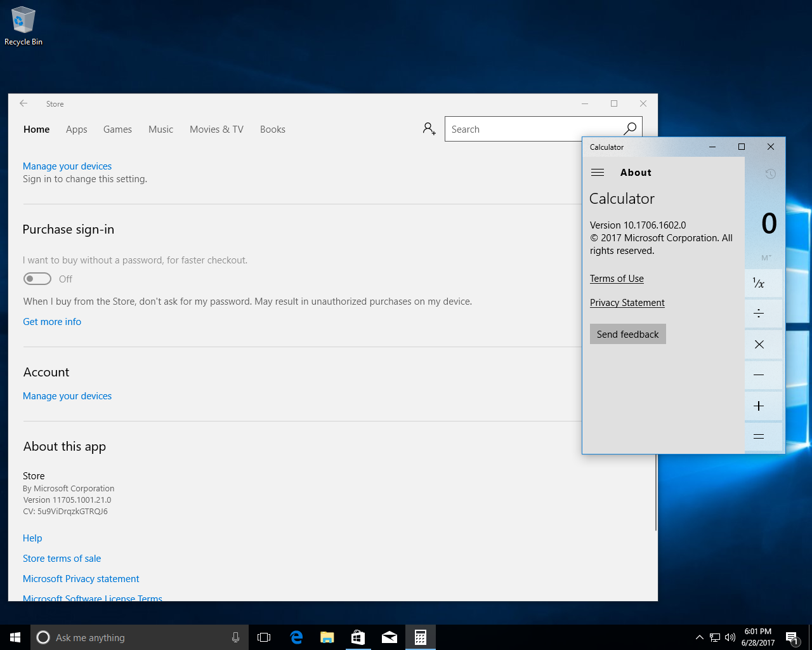Click the Send feedback button
The width and height of the screenshot is (812, 650).
click(628, 334)
